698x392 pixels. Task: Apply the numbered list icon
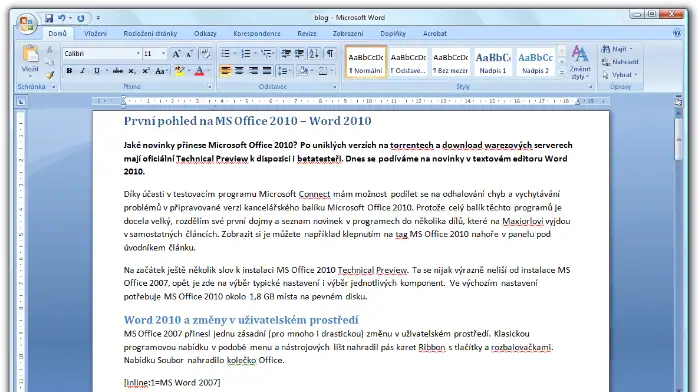(246, 54)
